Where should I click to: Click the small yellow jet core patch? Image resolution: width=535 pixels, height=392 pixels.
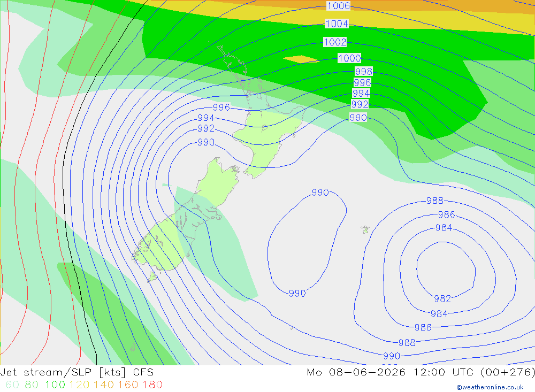pyautogui.click(x=301, y=59)
